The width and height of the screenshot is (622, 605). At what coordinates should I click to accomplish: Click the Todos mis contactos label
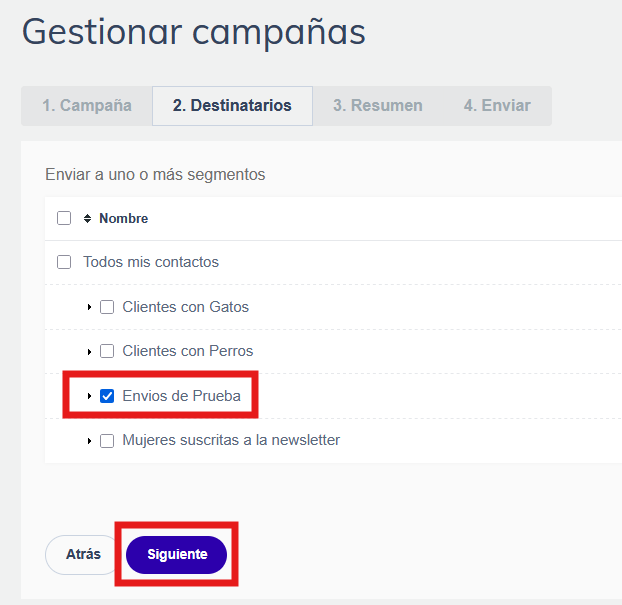(151, 262)
